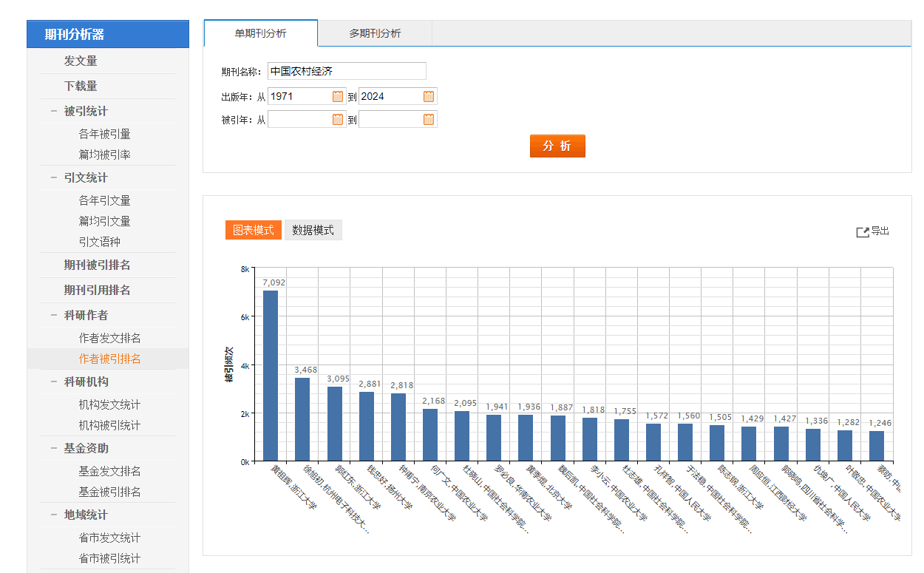The height and width of the screenshot is (573, 924).
Task: Select the highlighted 作者被引排名 item
Action: tap(110, 359)
